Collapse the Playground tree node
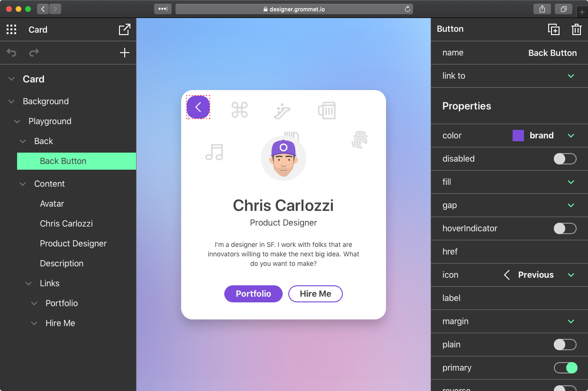 click(x=18, y=121)
